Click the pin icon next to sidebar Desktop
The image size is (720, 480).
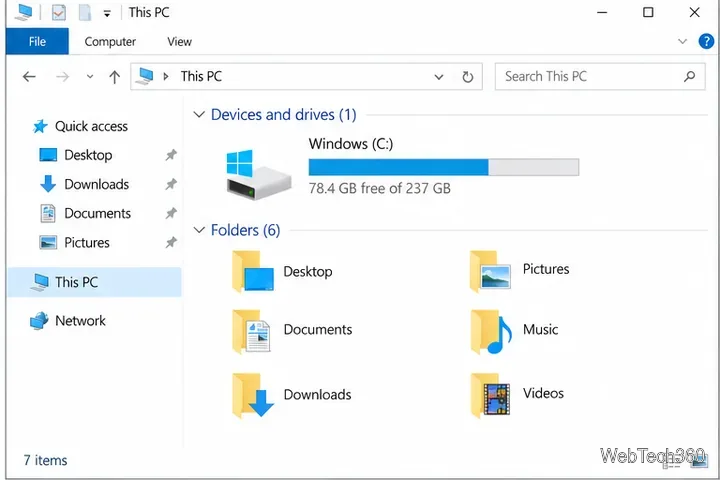coord(171,155)
